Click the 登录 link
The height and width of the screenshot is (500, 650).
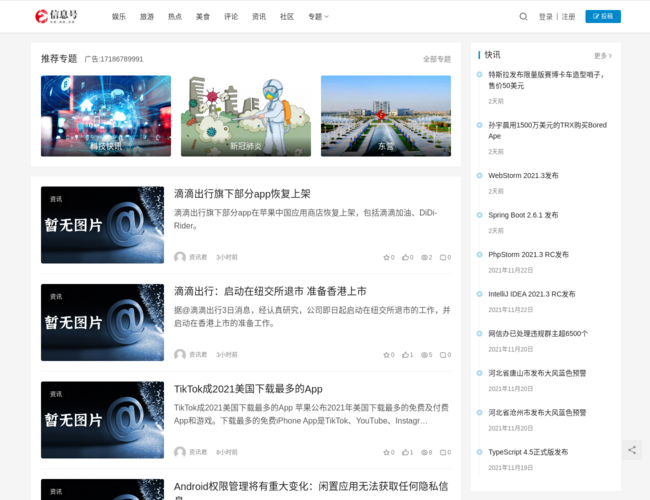546,17
